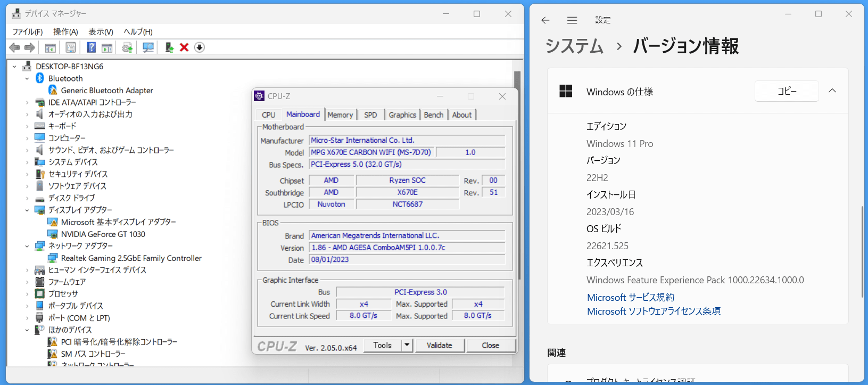Image resolution: width=868 pixels, height=385 pixels.
Task: Click the BIOS date 08/01/2023 field
Action: point(407,259)
